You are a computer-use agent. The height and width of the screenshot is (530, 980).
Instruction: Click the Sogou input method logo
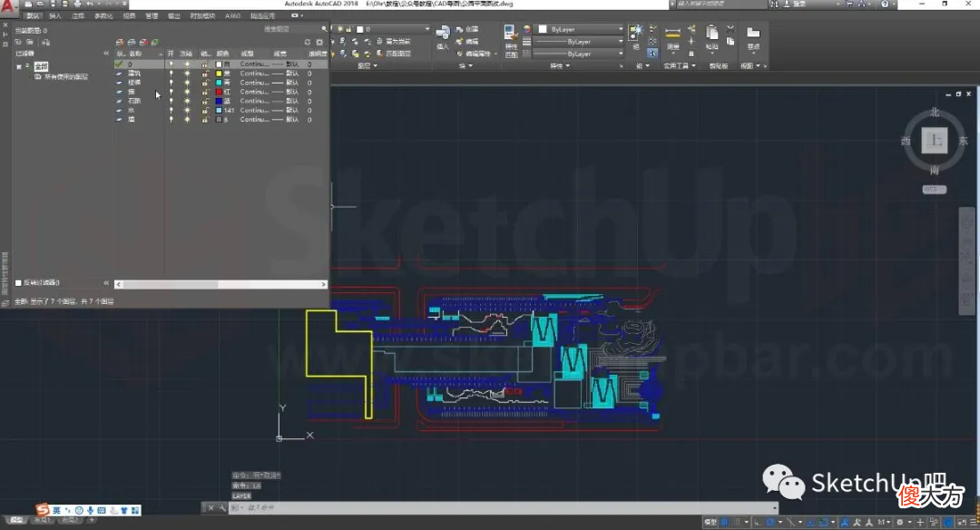point(42,511)
